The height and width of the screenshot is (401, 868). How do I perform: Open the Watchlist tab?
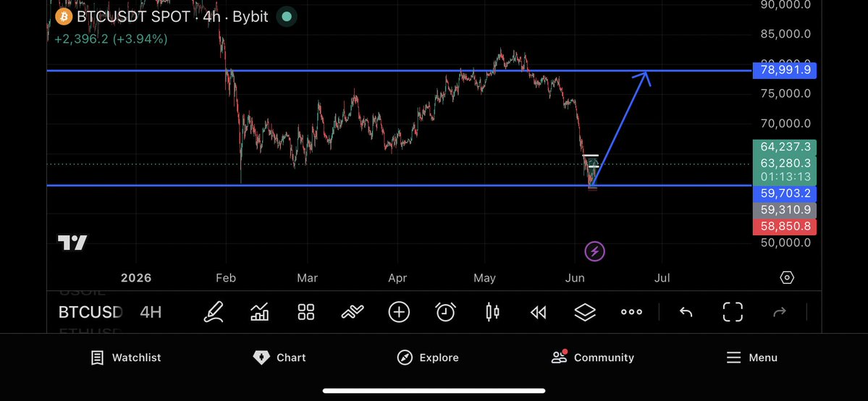pyautogui.click(x=126, y=358)
